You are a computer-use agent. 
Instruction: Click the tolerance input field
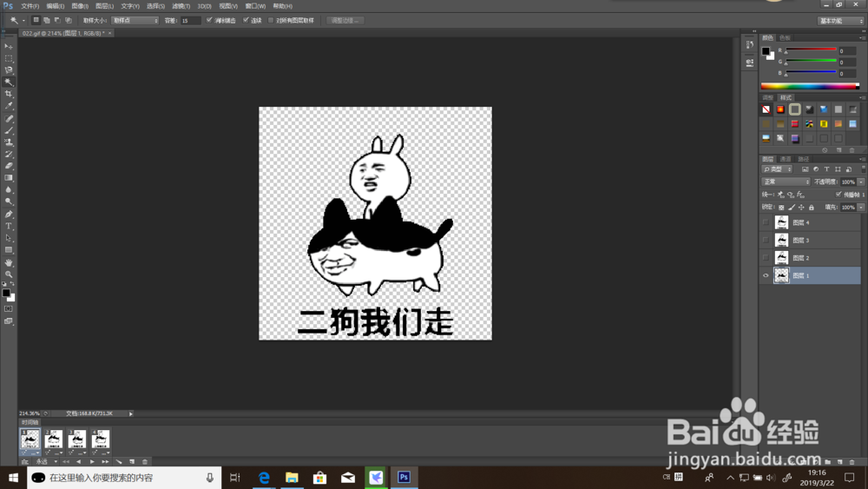click(190, 21)
